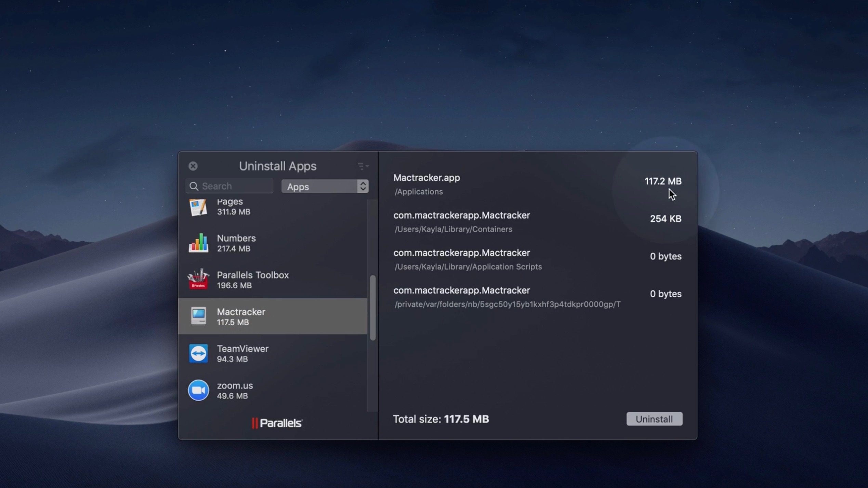This screenshot has height=488, width=868.
Task: Click the app list scrollbar thumb
Action: coord(373,308)
